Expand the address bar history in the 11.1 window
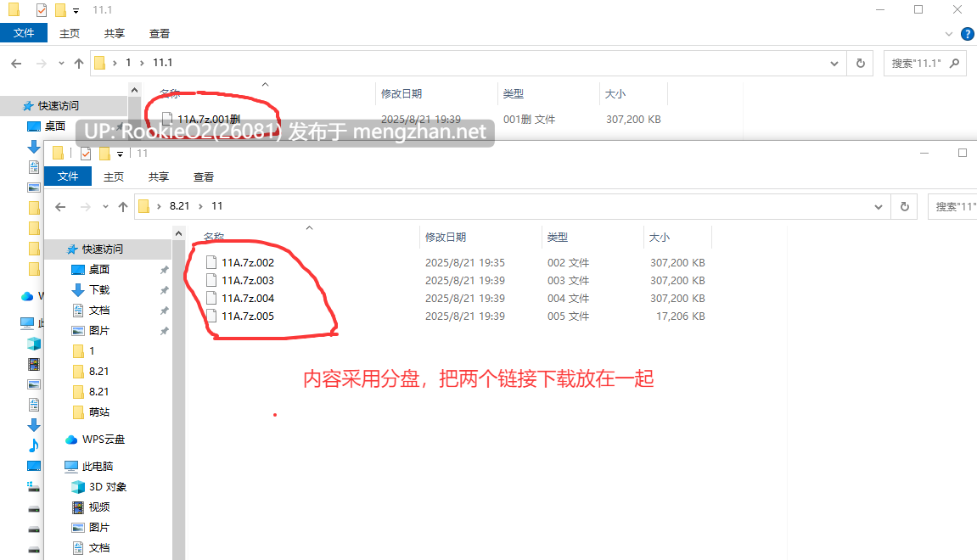The height and width of the screenshot is (560, 977). coord(834,64)
